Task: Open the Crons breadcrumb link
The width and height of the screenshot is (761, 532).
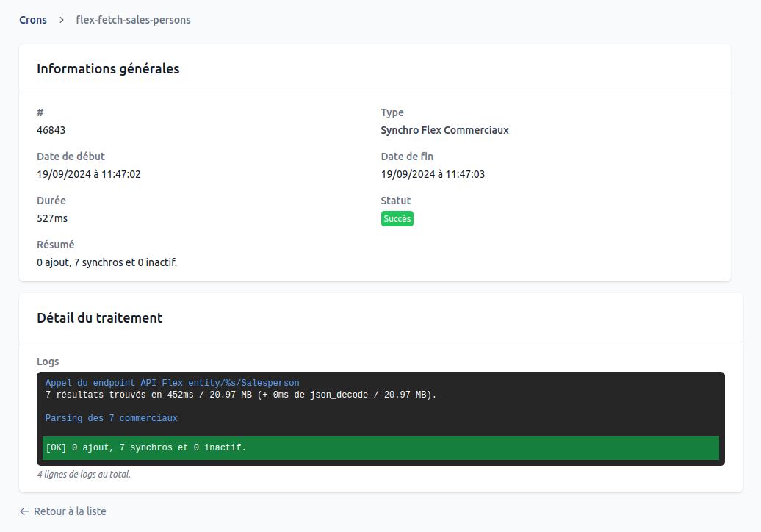Action: (33, 20)
